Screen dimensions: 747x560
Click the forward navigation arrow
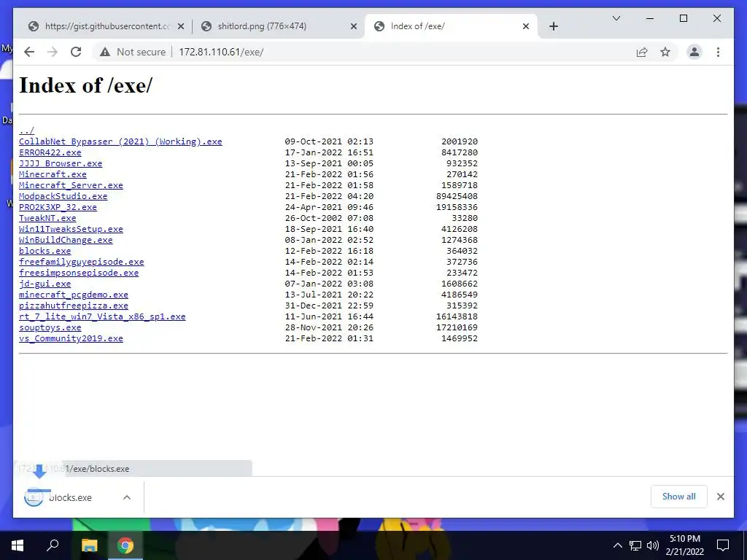[x=53, y=52]
